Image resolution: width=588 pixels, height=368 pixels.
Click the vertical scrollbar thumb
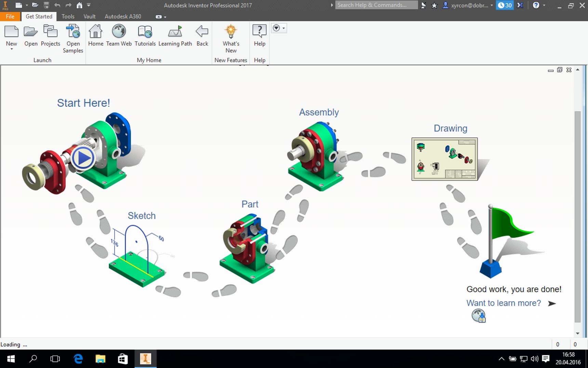[577, 217]
